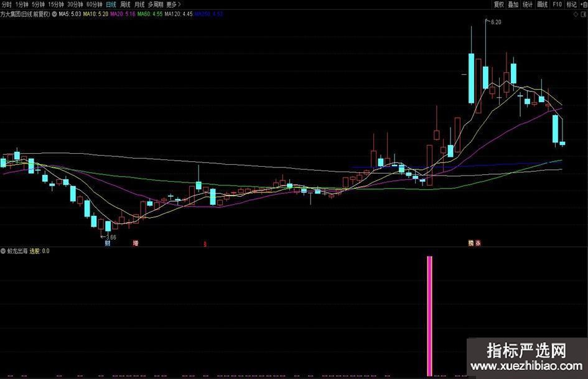Click the magenta signal bar in 蛟龙出海 panel
This screenshot has height=379, width=588.
(430, 316)
